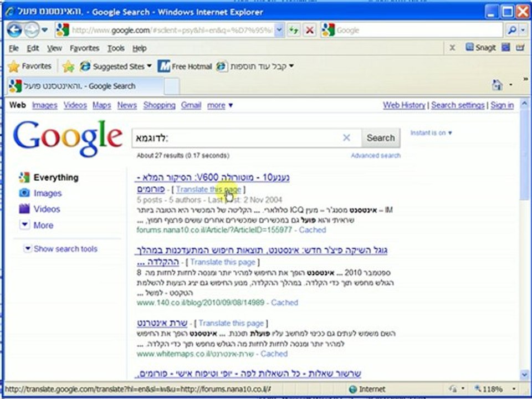Open Web History link
The image size is (532, 399).
click(404, 105)
